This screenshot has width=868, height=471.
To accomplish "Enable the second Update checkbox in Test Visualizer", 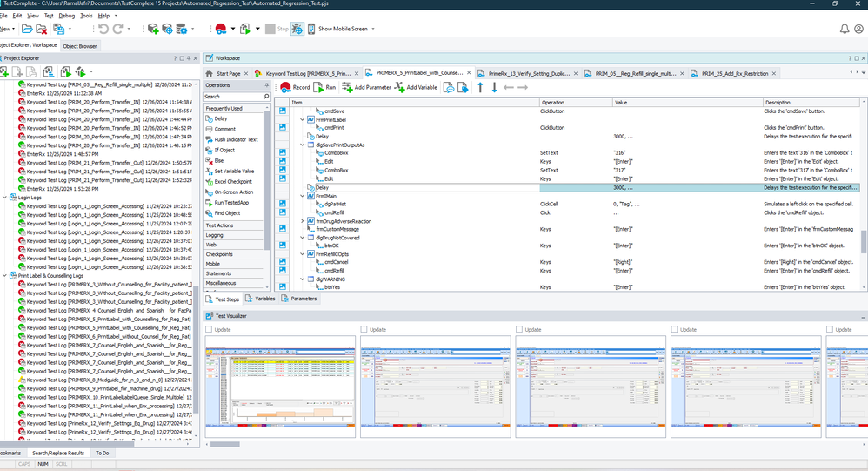I will (364, 330).
